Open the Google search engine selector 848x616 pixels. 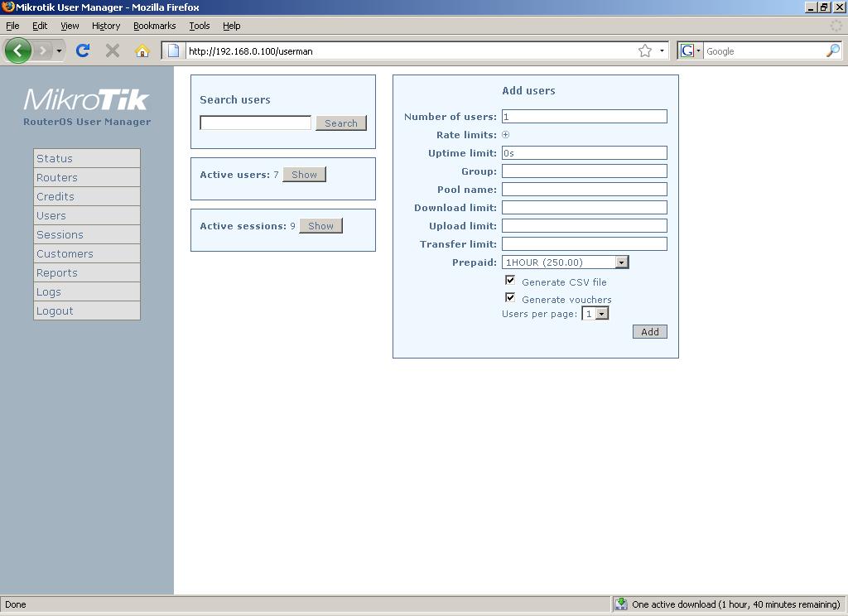[690, 51]
